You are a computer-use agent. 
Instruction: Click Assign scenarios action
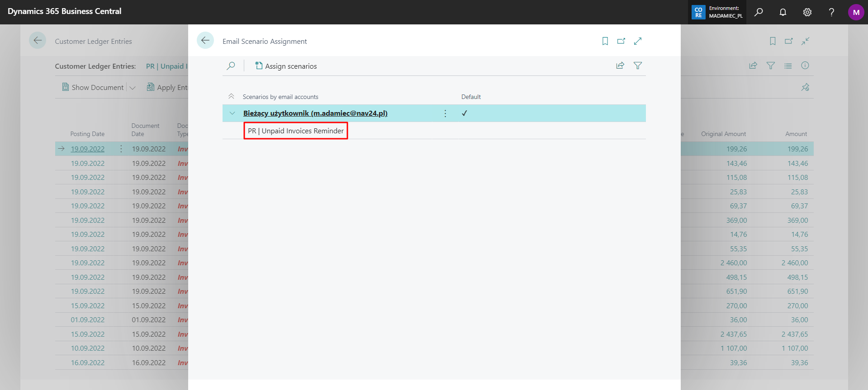click(286, 66)
